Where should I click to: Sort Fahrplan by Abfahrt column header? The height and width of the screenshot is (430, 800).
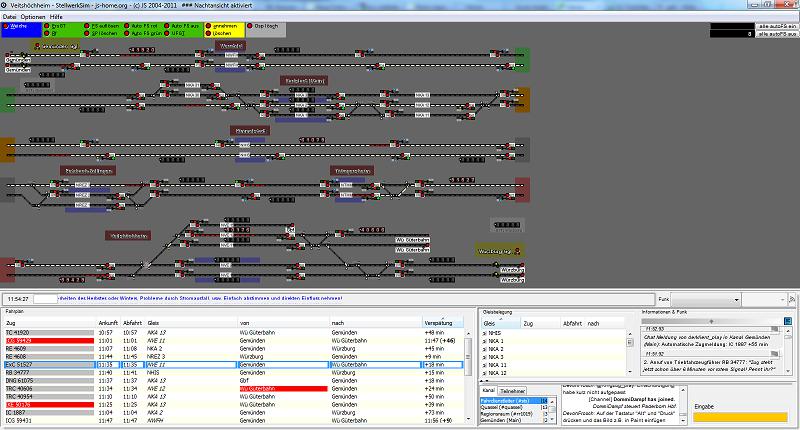point(133,323)
